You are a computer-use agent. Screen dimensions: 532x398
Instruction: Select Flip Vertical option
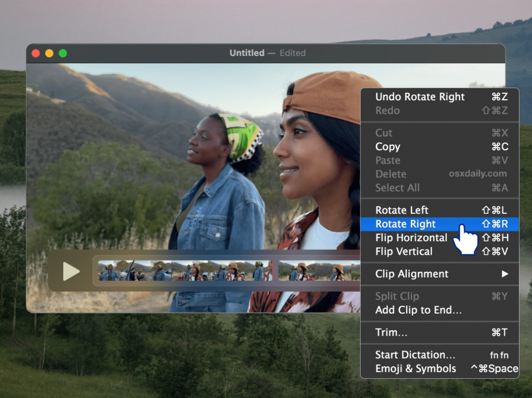click(x=440, y=252)
